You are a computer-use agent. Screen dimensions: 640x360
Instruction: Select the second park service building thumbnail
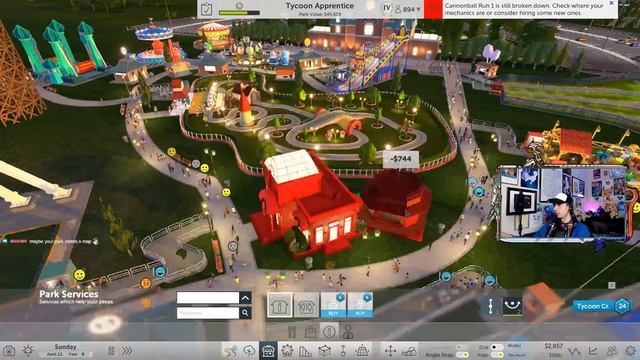pos(306,305)
